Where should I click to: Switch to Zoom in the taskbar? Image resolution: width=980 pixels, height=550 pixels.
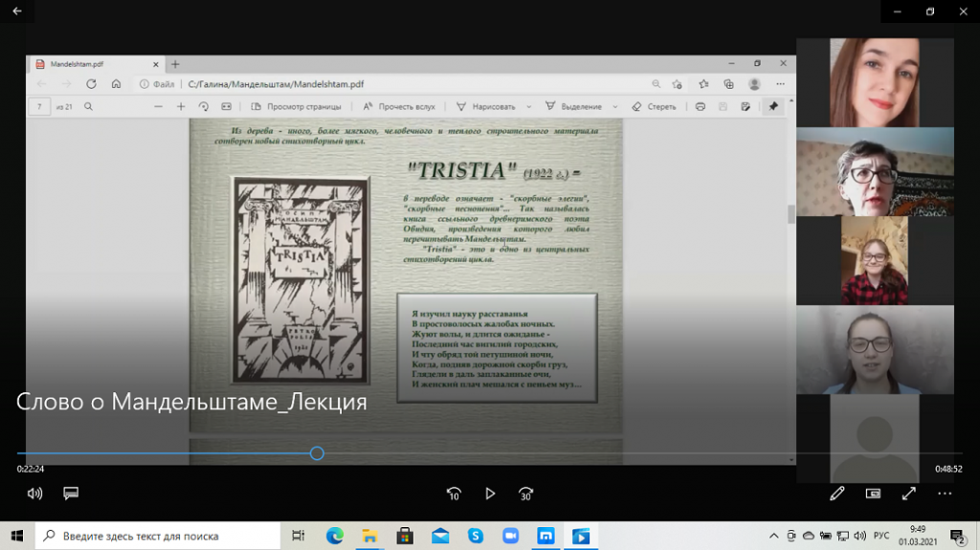point(511,536)
